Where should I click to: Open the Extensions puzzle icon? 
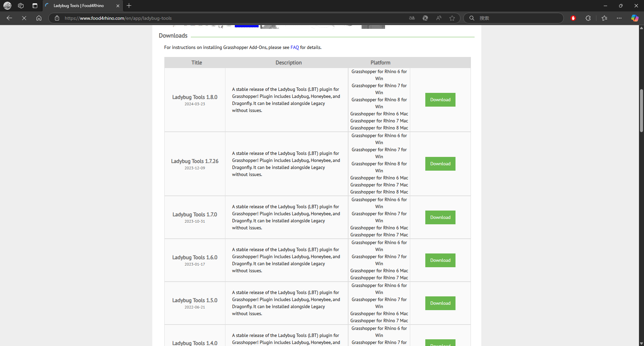[x=588, y=18]
